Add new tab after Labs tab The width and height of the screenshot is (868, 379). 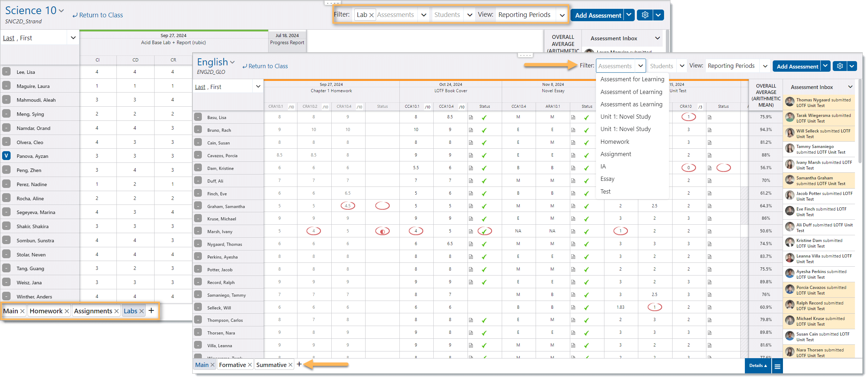pyautogui.click(x=151, y=310)
